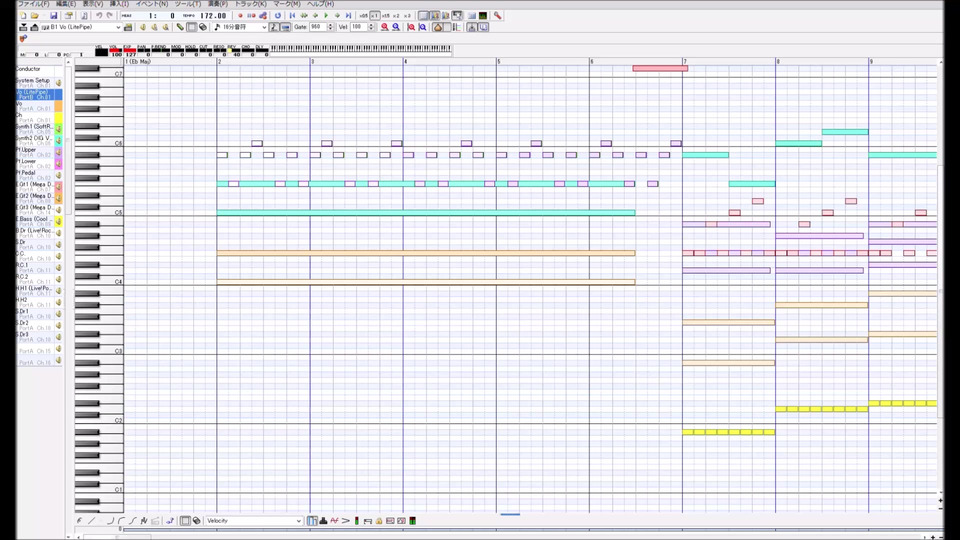Undo the last edit
Image resolution: width=960 pixels, height=540 pixels.
(x=99, y=15)
